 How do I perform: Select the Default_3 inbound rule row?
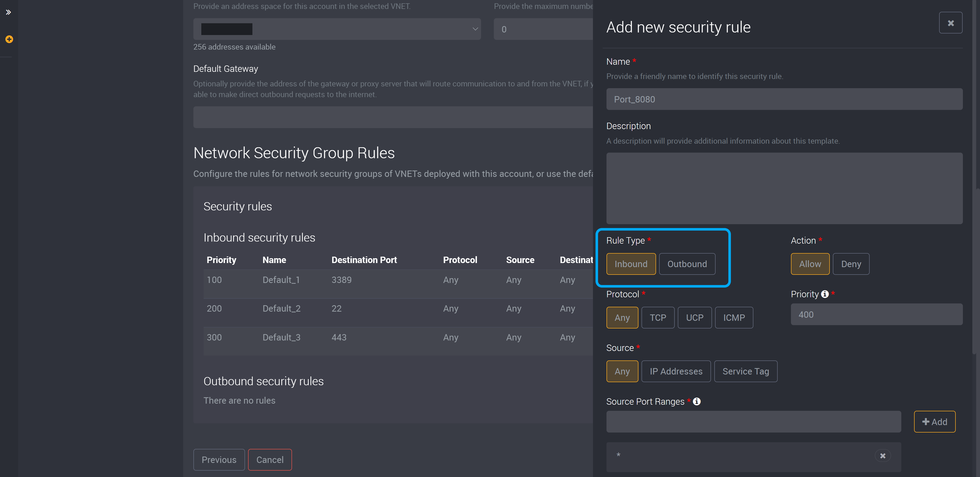coord(398,342)
